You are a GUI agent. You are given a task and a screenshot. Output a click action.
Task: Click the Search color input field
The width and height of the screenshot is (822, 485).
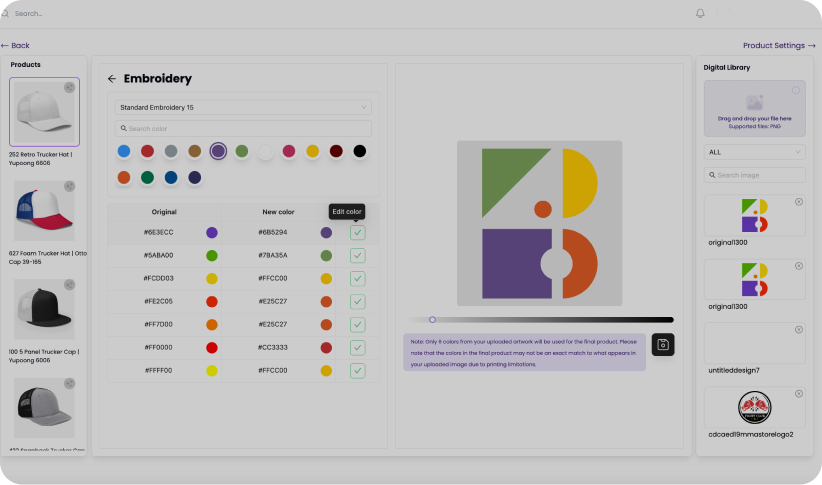click(x=244, y=129)
